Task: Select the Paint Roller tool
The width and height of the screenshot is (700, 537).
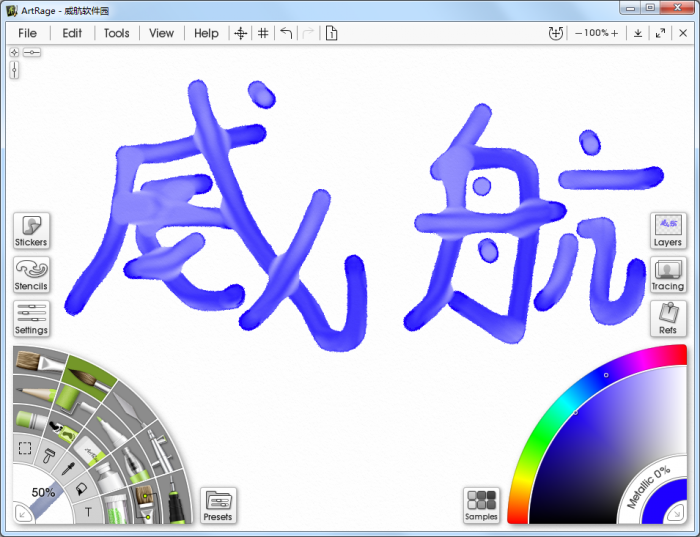Action: [x=71, y=401]
